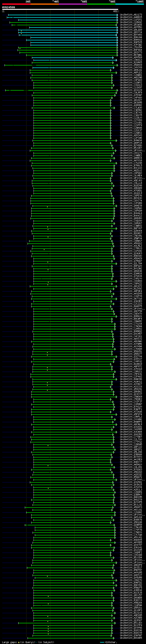Click hit UniRef100_C4V3Y8
Screen dimensions: 146x644
[x=131, y=67]
